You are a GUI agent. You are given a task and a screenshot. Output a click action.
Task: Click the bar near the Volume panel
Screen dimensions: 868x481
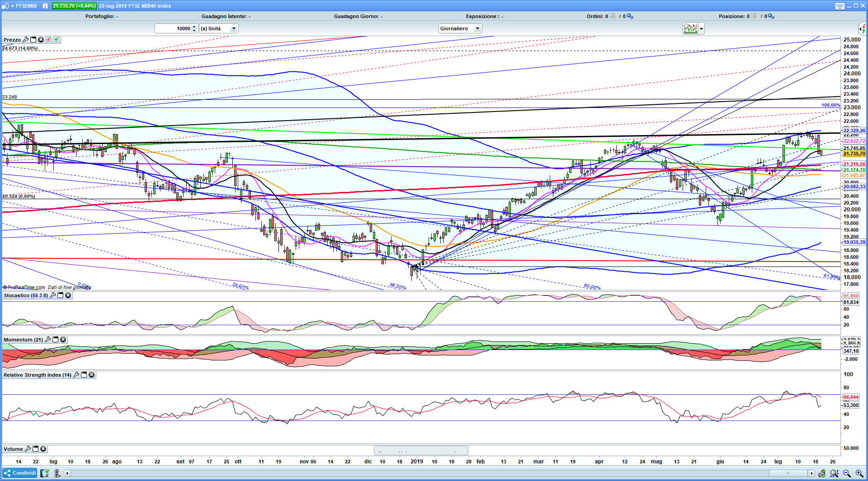(x=421, y=450)
